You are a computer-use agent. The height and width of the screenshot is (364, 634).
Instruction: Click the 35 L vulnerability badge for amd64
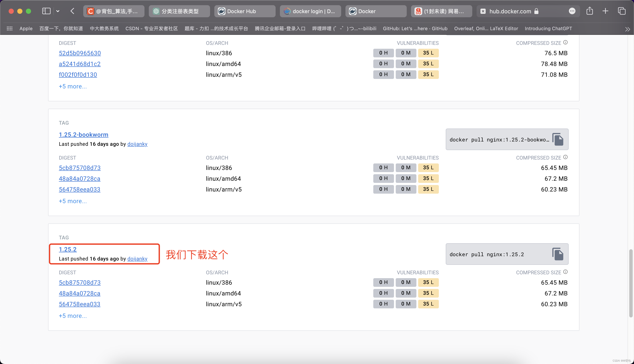point(428,293)
